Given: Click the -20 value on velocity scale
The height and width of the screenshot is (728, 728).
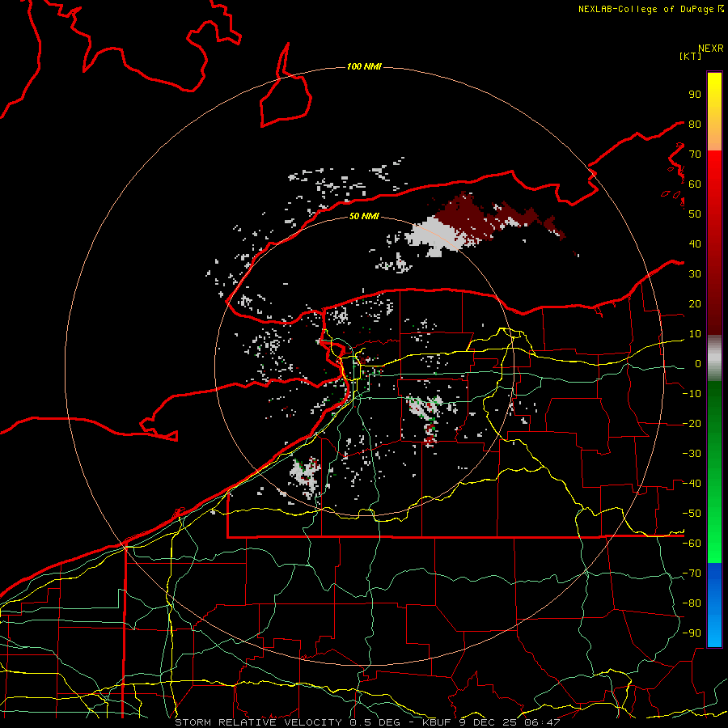Looking at the screenshot, I should [692, 423].
